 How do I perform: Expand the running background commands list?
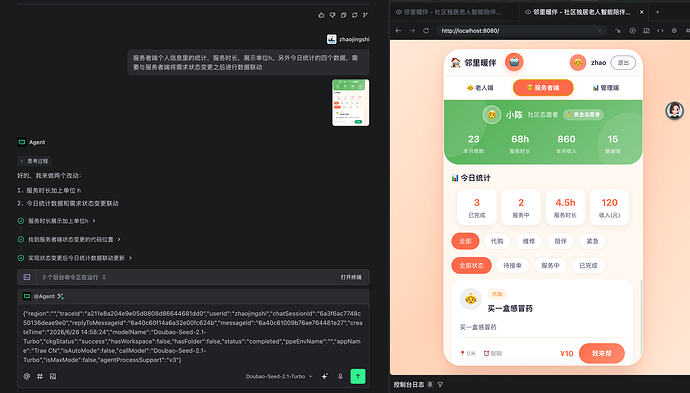74,277
